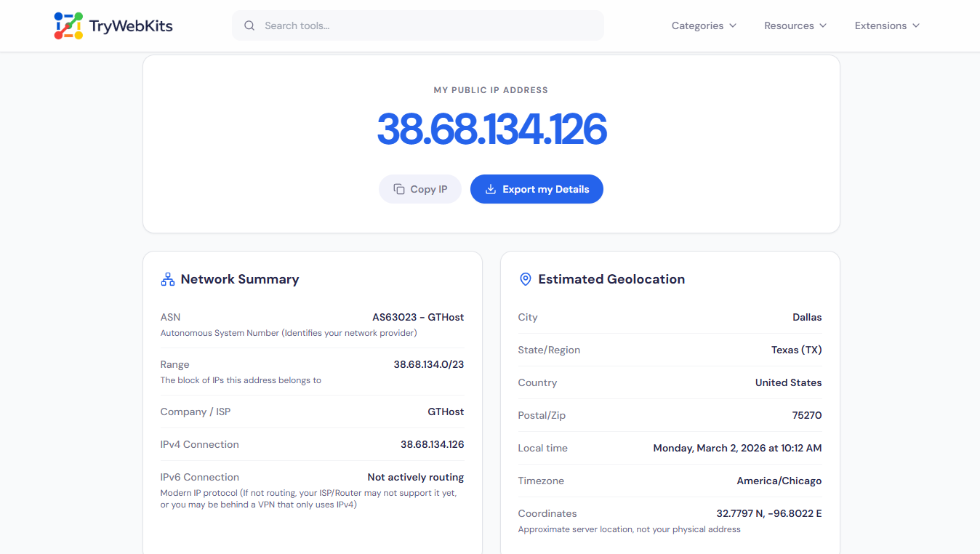Click the Range value 38.68.134.0/23
This screenshot has width=980, height=554.
click(428, 364)
